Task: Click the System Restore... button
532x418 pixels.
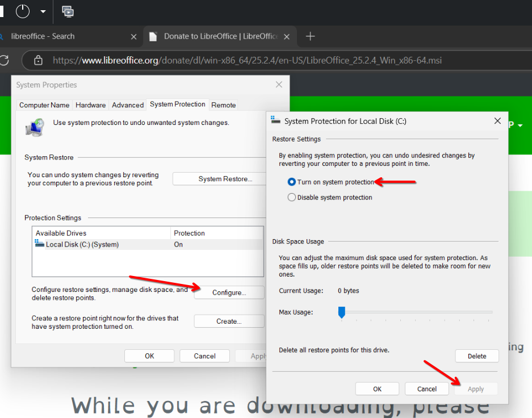Action: 219,179
